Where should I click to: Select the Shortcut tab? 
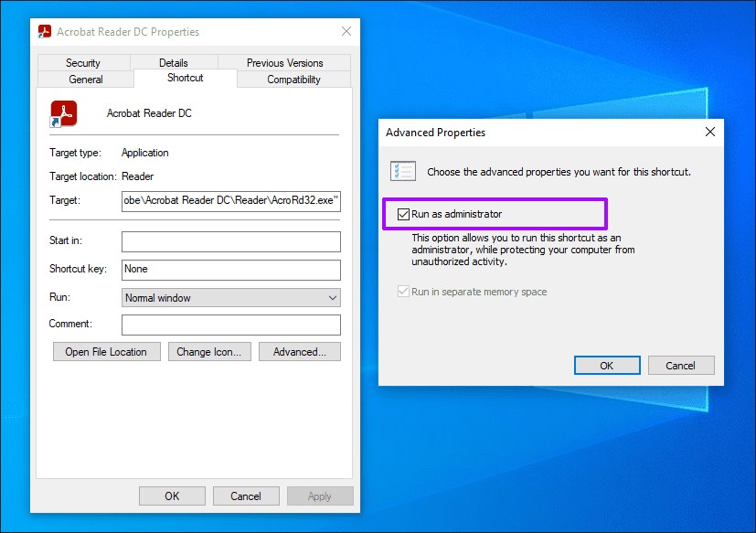point(186,78)
